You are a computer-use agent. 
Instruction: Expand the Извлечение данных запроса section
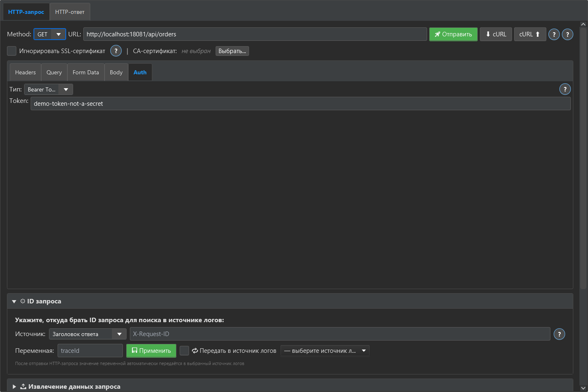(x=14, y=387)
